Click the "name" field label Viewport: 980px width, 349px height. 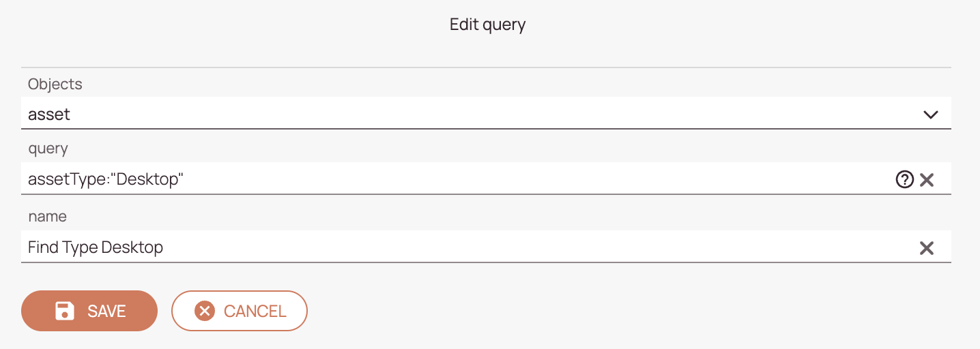[x=47, y=217]
